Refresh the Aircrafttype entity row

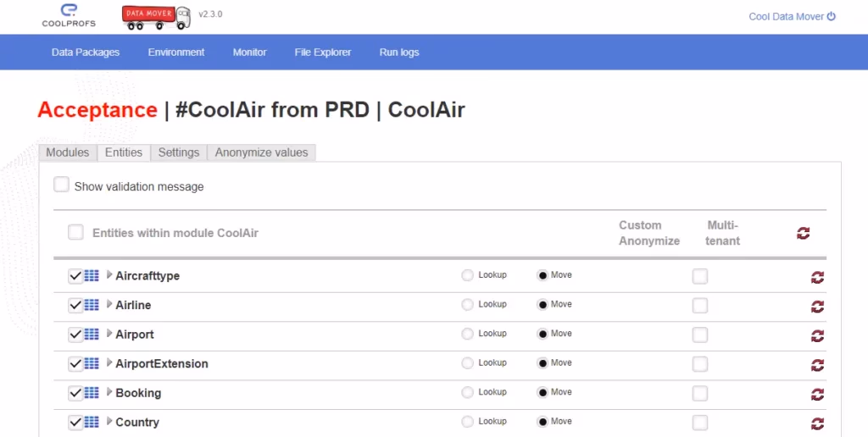point(817,277)
